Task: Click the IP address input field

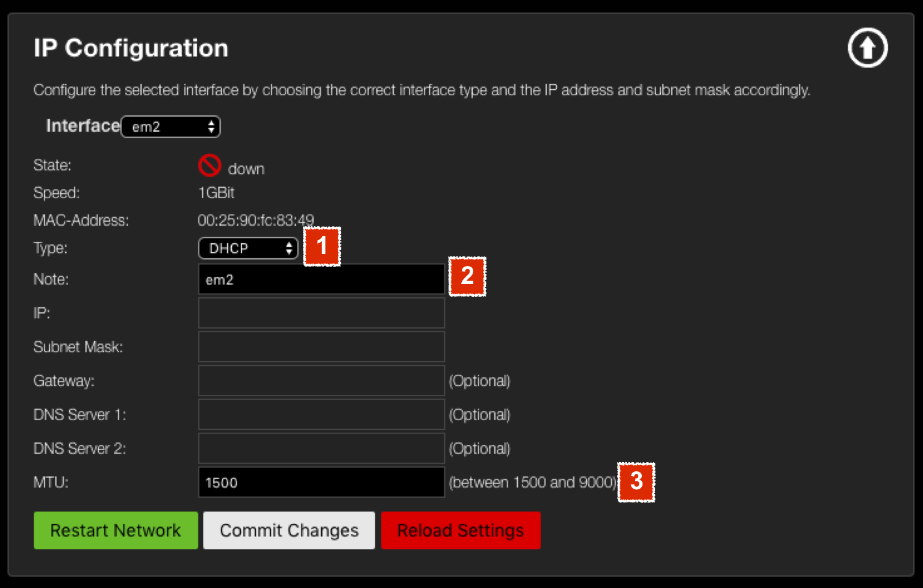Action: (322, 313)
